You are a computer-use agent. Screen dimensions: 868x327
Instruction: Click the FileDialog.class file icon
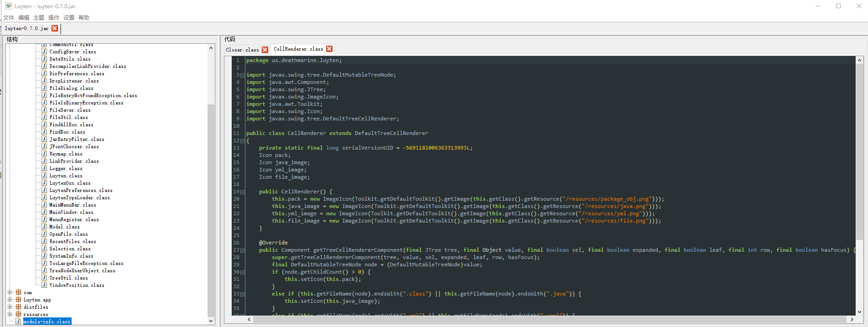click(x=44, y=88)
